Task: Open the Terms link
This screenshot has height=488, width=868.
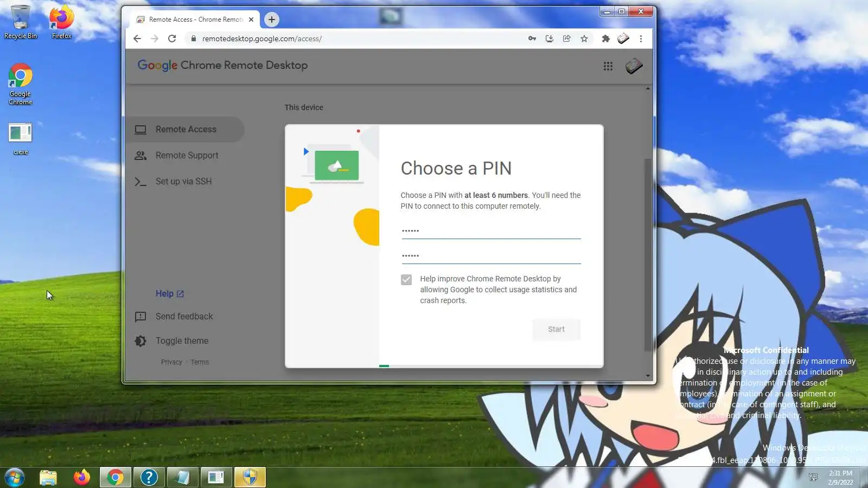Action: coord(200,362)
